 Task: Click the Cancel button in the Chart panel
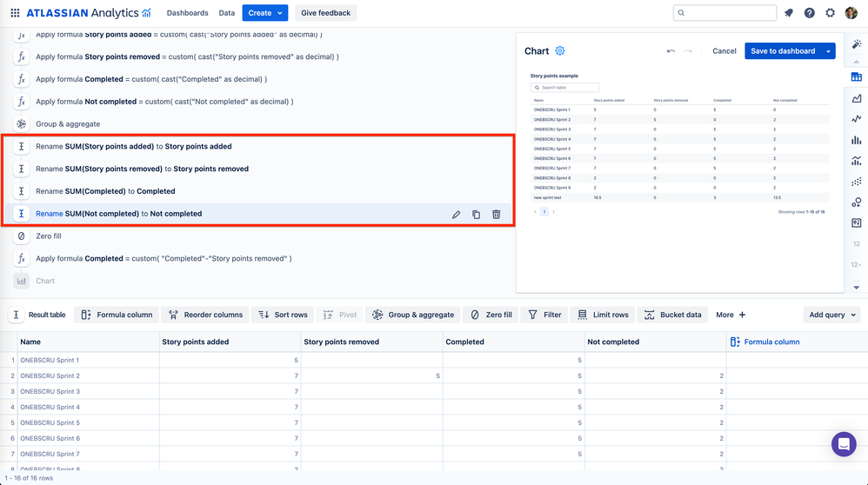[724, 51]
